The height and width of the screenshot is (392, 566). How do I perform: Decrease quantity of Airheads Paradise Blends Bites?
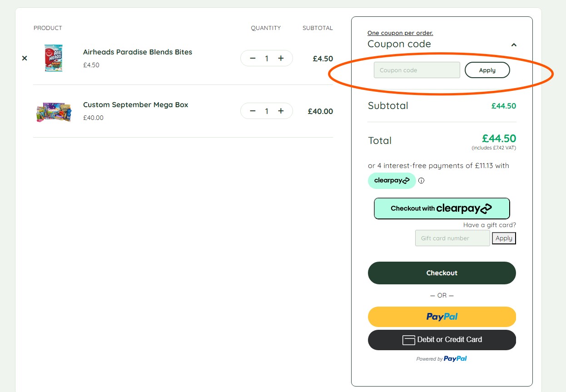[x=253, y=58]
